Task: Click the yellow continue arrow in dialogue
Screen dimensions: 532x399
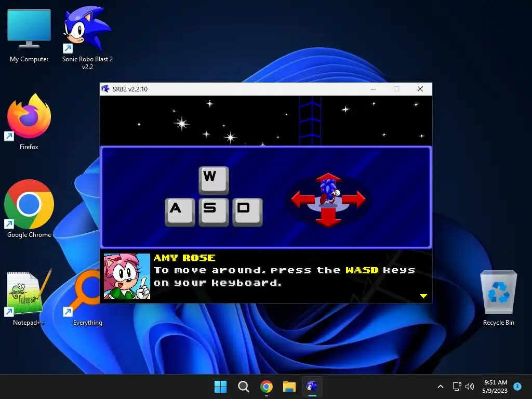Action: pos(423,296)
